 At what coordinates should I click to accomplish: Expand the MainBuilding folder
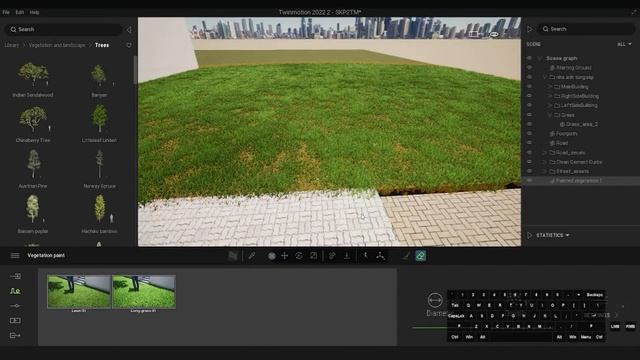coord(550,87)
